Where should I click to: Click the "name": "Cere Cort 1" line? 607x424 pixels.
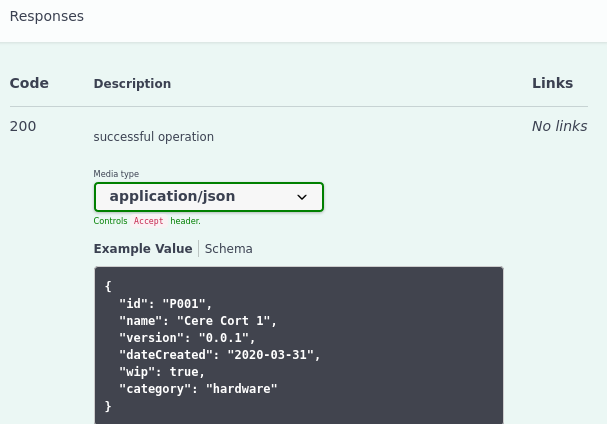click(197, 321)
